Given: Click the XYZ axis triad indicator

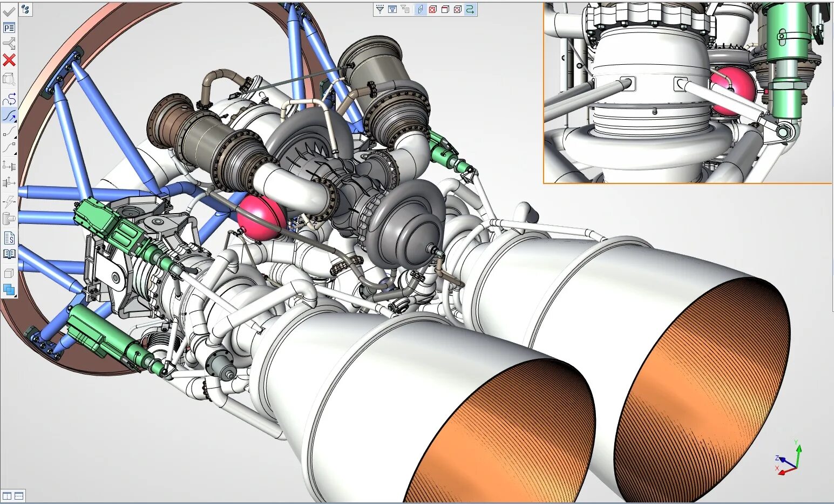Looking at the screenshot, I should coord(788,458).
